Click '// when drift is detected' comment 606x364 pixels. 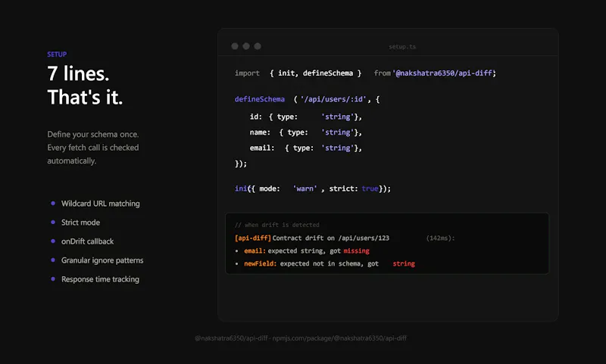277,225
